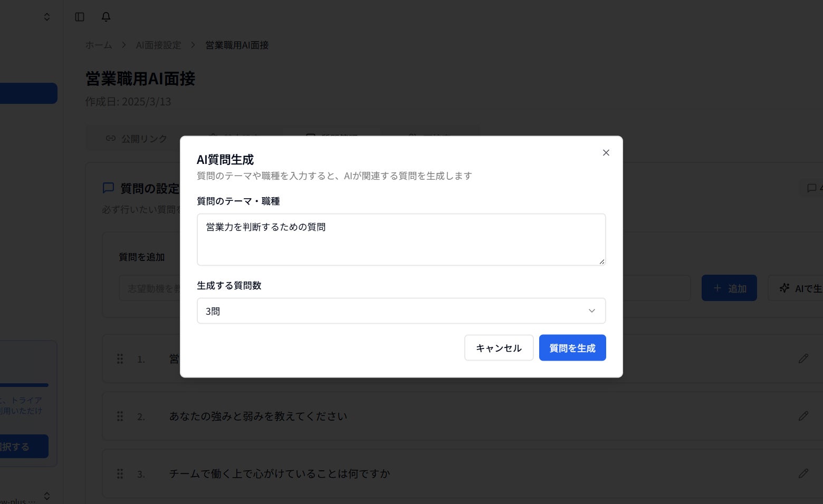Screen dimensions: 823x504
Task: Click the 追加 add question button
Action: coord(729,288)
